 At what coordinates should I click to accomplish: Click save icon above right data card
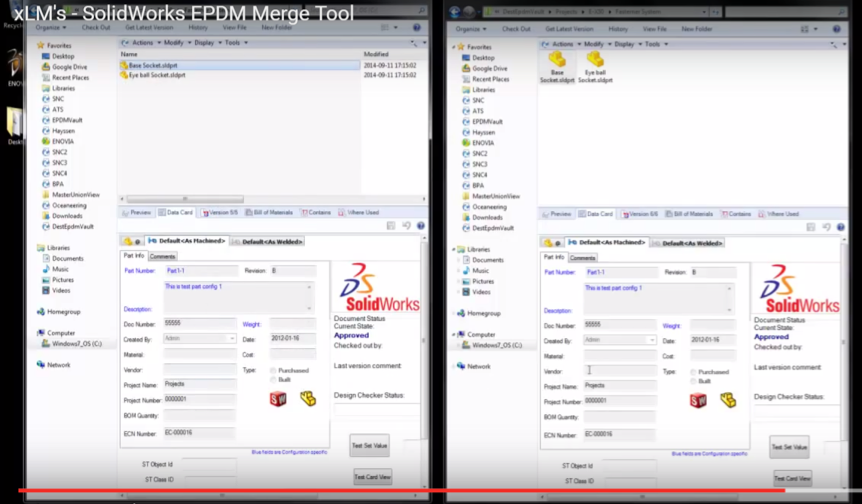(808, 226)
